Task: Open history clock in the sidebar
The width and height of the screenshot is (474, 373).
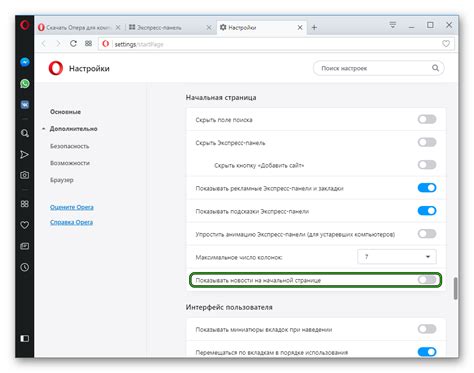Action: 25,267
